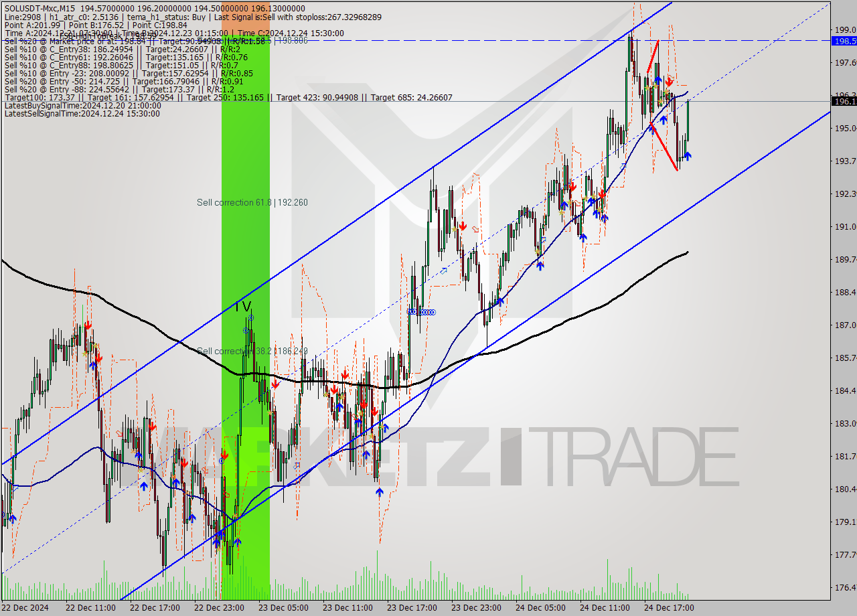This screenshot has height=616, width=857.
Task: Click the 'Sell %10 @ C_Entry88: 198.80625' line
Action: point(121,65)
